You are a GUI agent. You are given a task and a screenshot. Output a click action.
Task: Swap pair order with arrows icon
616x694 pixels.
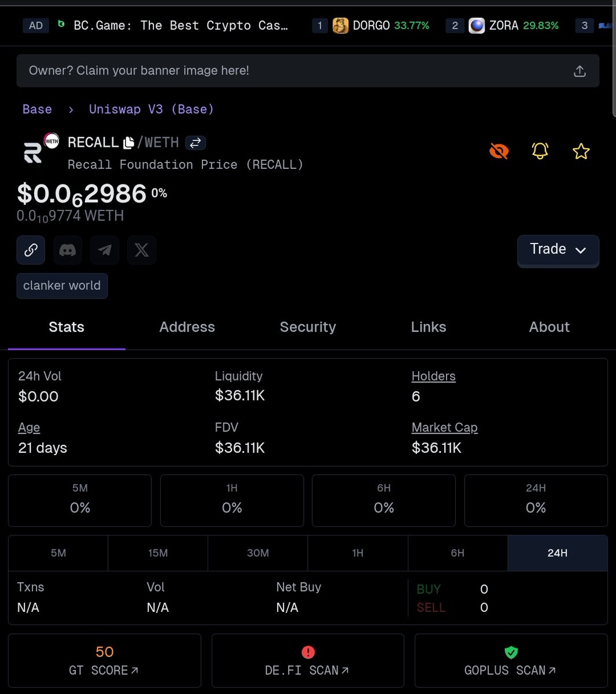coord(196,142)
